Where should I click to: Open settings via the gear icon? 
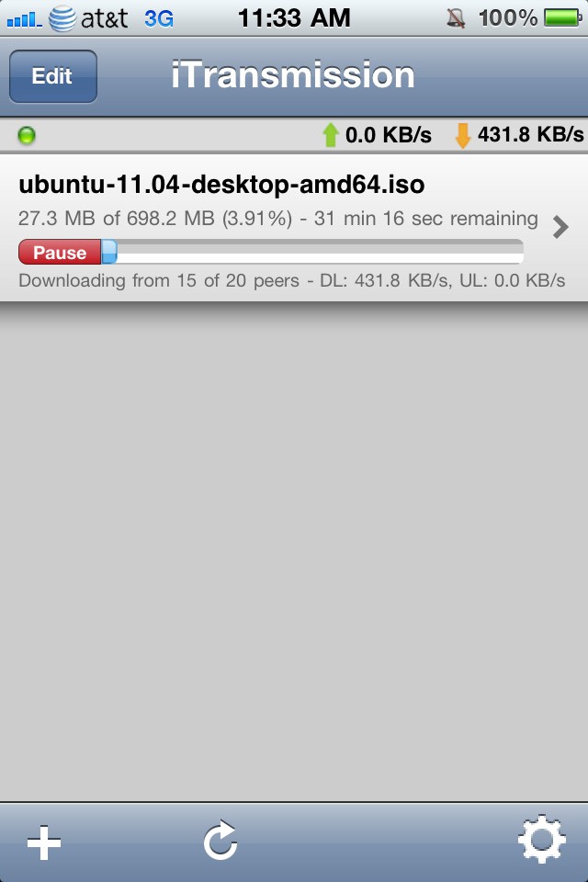point(541,839)
